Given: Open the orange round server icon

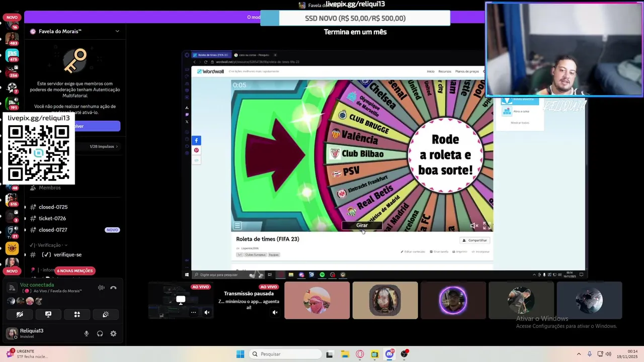Looking at the screenshot, I should (x=12, y=248).
